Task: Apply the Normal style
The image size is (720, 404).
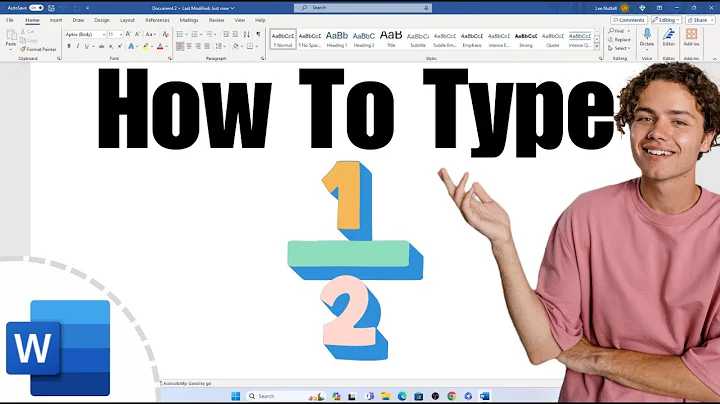Action: [x=283, y=39]
